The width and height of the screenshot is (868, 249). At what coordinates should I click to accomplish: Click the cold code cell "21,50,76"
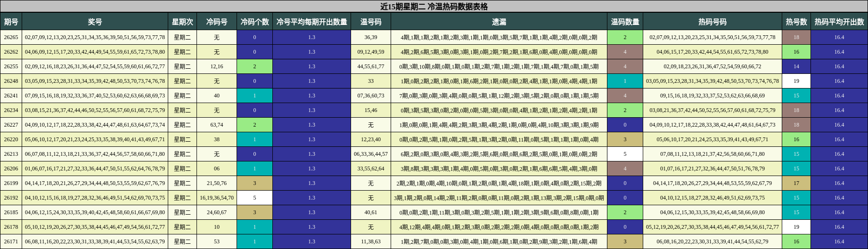point(217,183)
